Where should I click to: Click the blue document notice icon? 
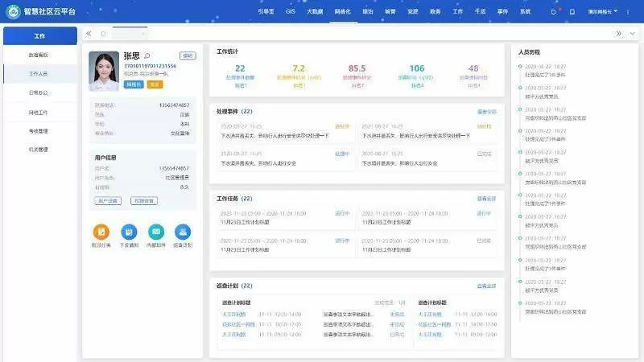(x=129, y=232)
